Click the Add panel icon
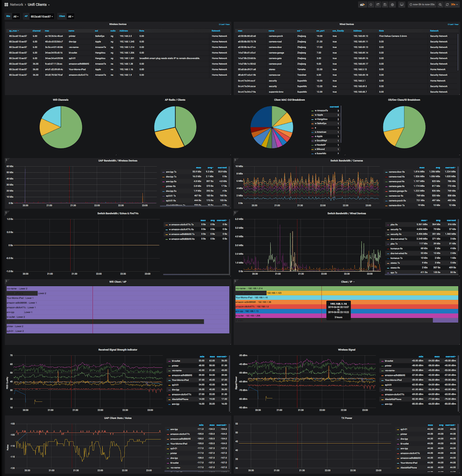The image size is (462, 476). pos(362,5)
